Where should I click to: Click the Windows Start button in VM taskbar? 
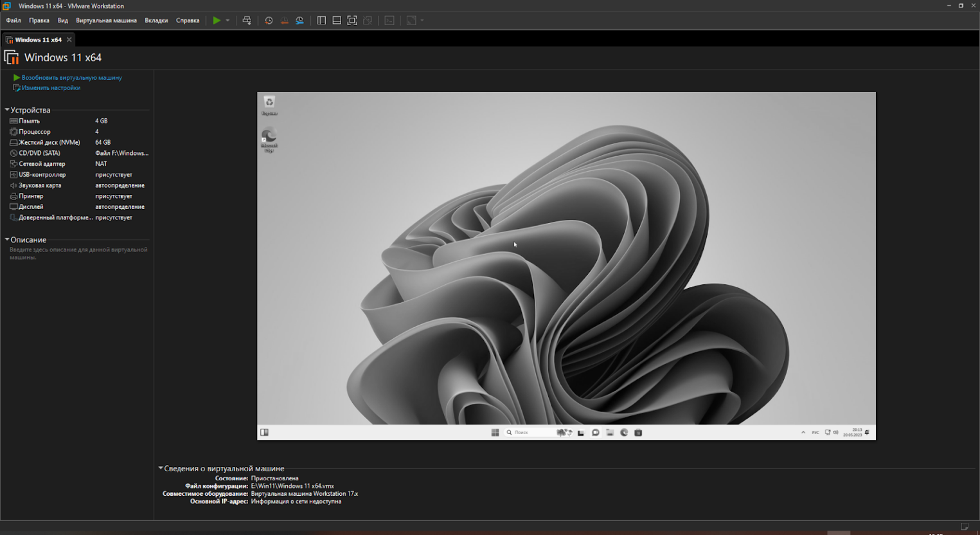(495, 433)
